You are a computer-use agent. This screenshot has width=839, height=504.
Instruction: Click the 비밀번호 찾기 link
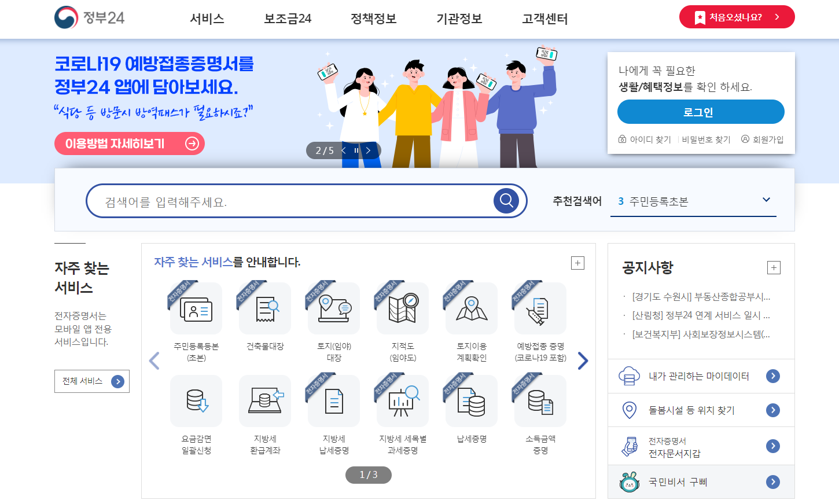706,139
